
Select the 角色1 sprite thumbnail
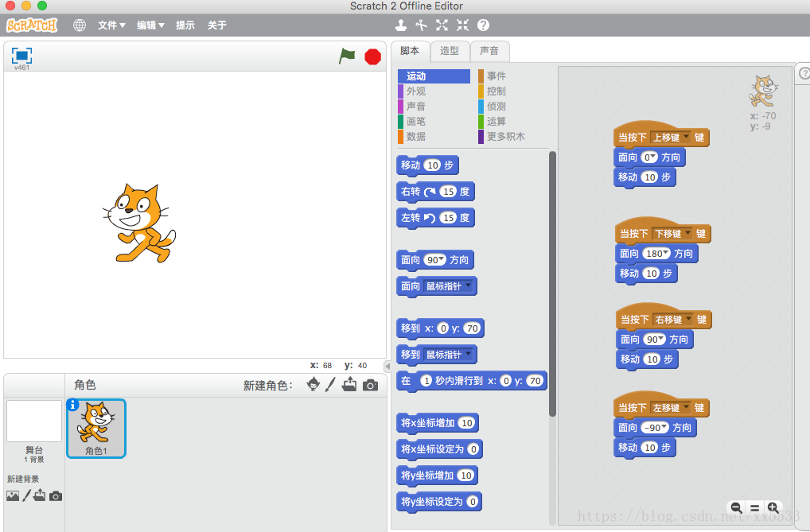tap(96, 428)
